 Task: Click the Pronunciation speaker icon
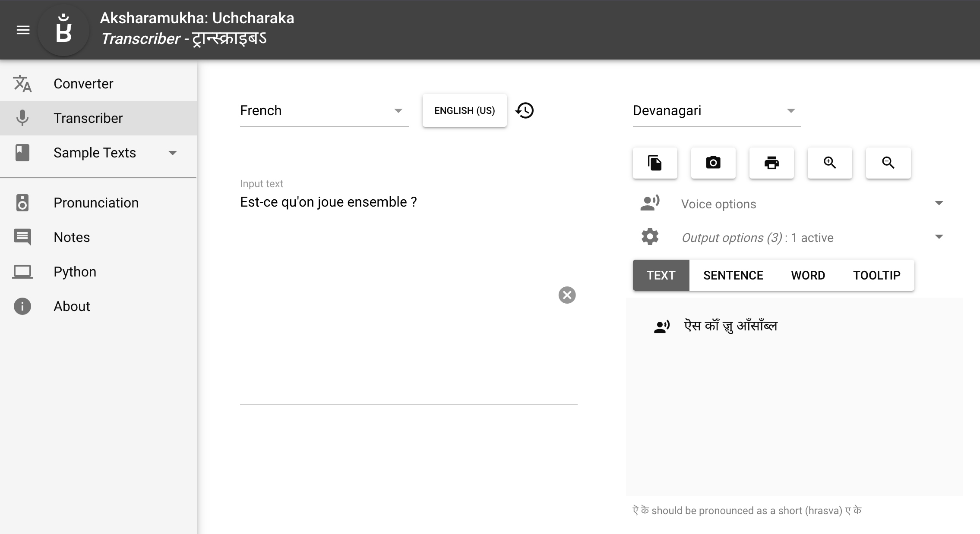pos(22,203)
